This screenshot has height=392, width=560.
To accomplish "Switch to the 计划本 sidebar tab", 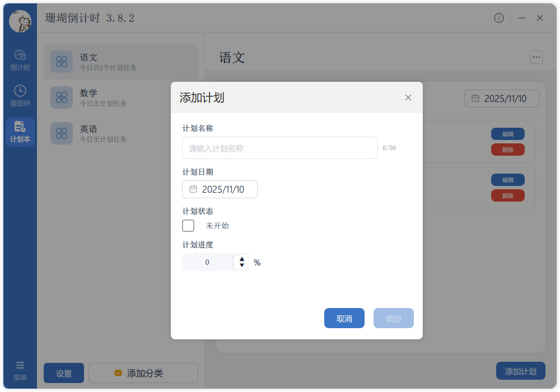I will coord(20,132).
